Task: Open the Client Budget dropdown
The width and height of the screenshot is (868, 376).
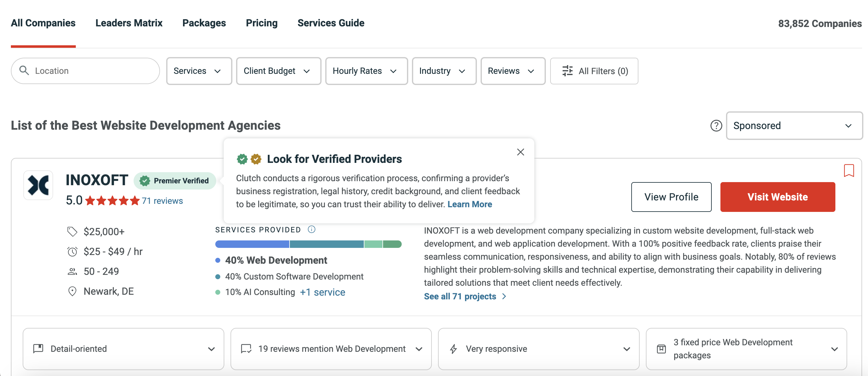Action: (x=278, y=71)
